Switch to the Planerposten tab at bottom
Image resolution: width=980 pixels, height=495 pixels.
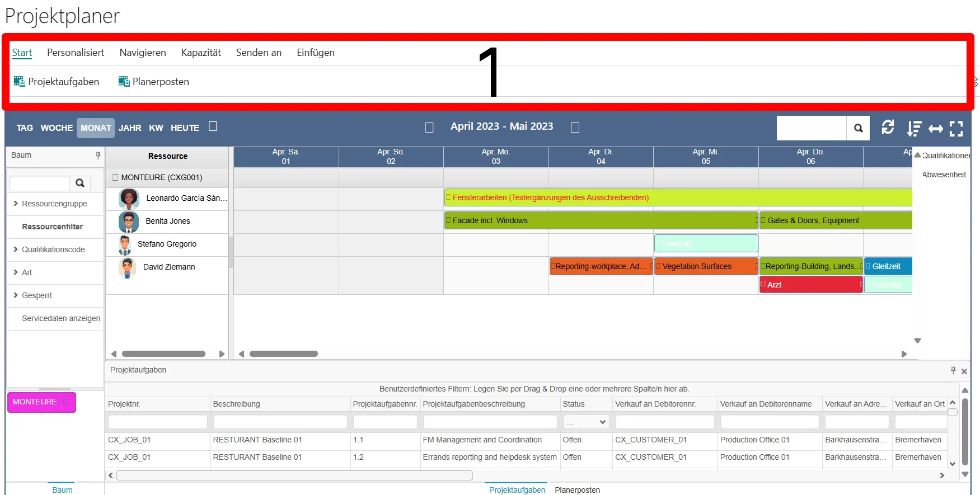point(577,490)
